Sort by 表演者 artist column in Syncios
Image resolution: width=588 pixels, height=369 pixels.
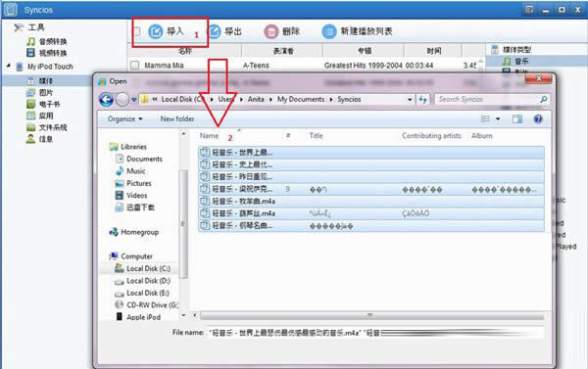point(283,51)
